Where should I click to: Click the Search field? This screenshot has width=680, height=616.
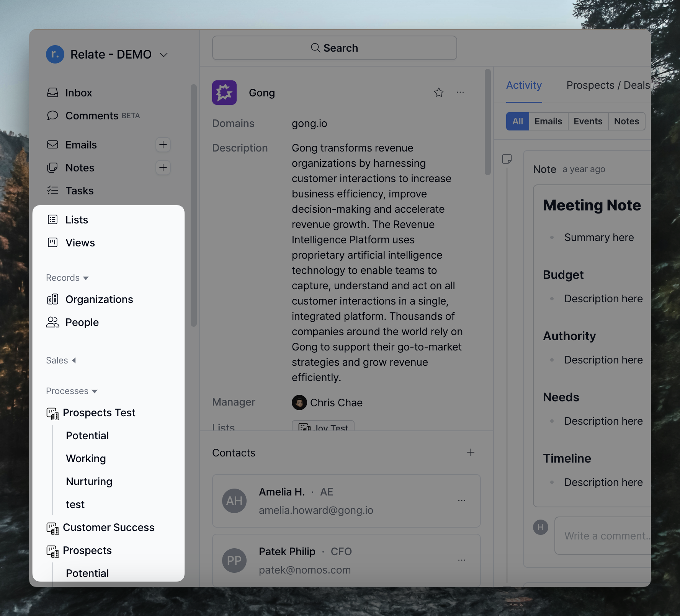[335, 48]
